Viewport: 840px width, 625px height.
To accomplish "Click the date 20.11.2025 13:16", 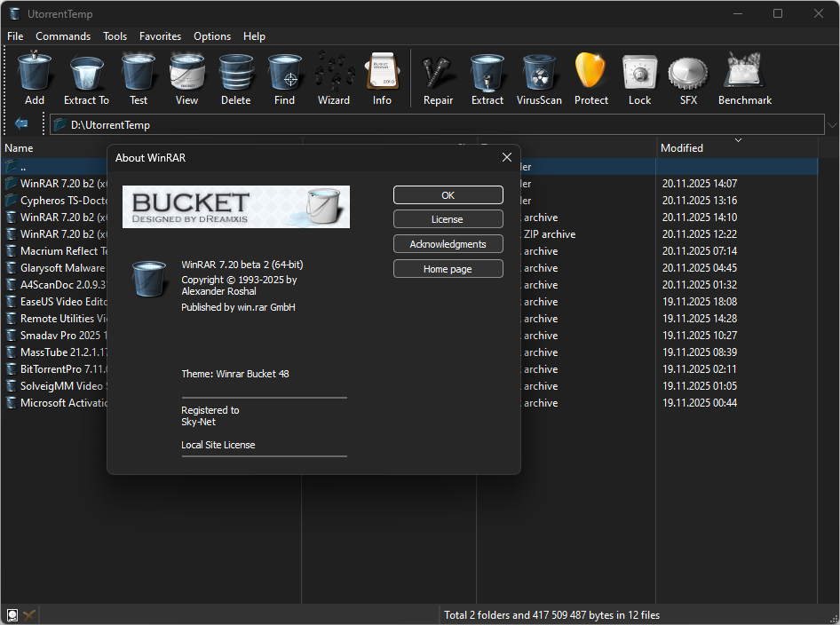I will click(700, 201).
